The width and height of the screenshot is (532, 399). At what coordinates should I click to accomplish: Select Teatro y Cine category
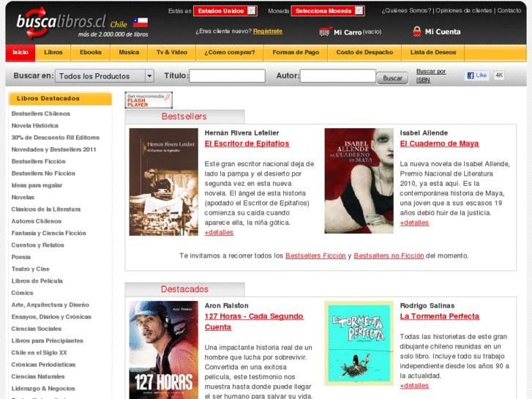point(30,269)
